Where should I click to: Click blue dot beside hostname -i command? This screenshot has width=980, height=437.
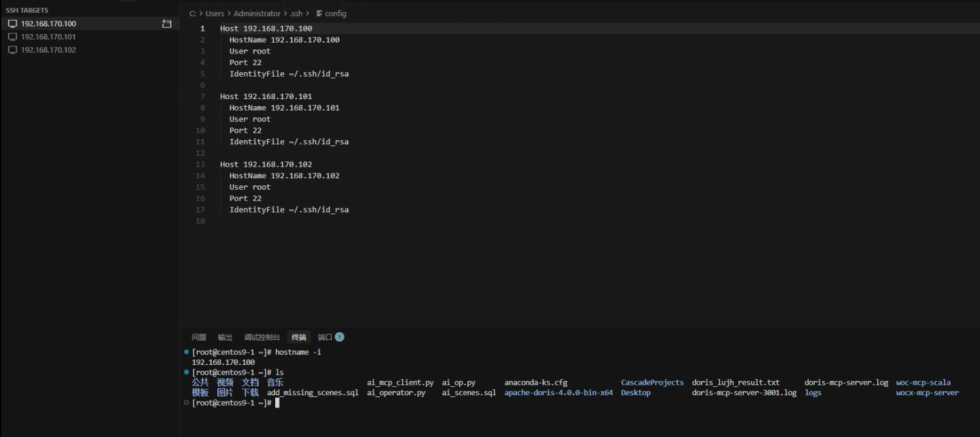[186, 352]
